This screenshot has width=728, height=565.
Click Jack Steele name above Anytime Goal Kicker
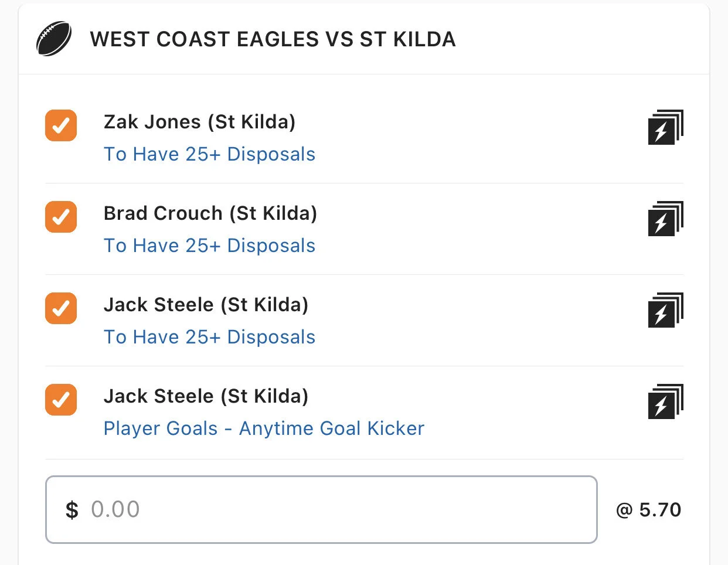(206, 396)
